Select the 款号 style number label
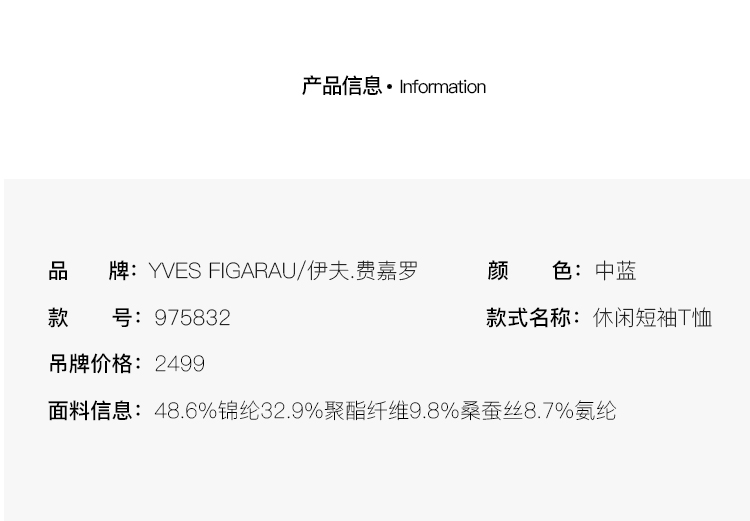The height and width of the screenshot is (521, 750). [91, 318]
